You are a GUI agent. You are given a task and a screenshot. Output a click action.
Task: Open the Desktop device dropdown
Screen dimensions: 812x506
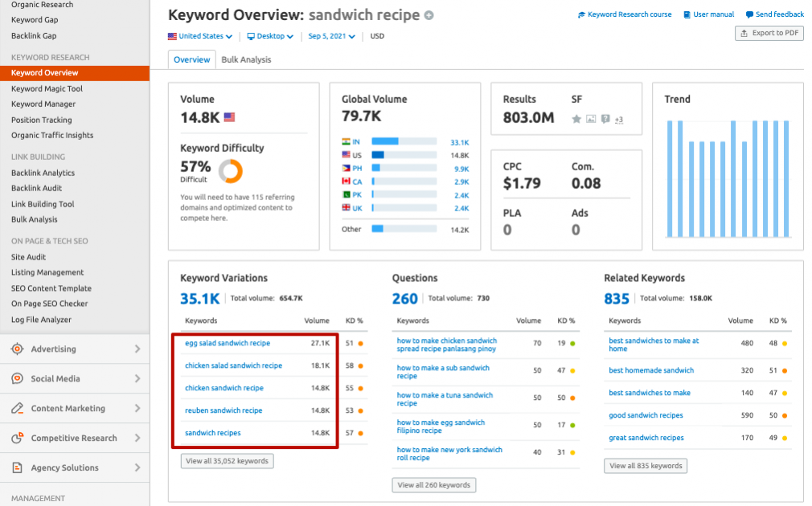pyautogui.click(x=270, y=36)
